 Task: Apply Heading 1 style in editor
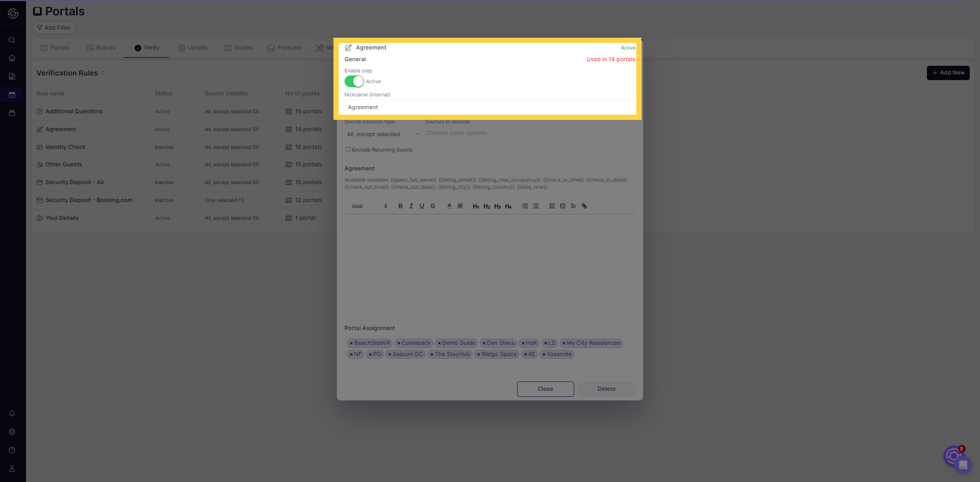tap(476, 207)
